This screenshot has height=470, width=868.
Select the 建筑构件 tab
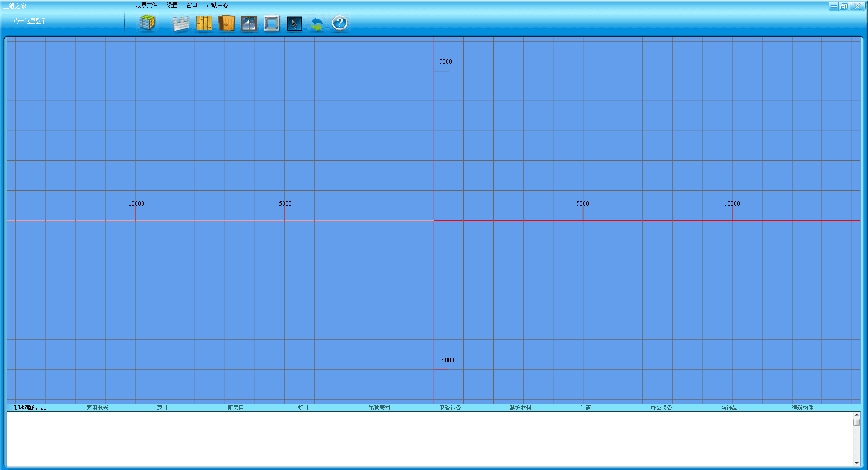click(x=802, y=408)
